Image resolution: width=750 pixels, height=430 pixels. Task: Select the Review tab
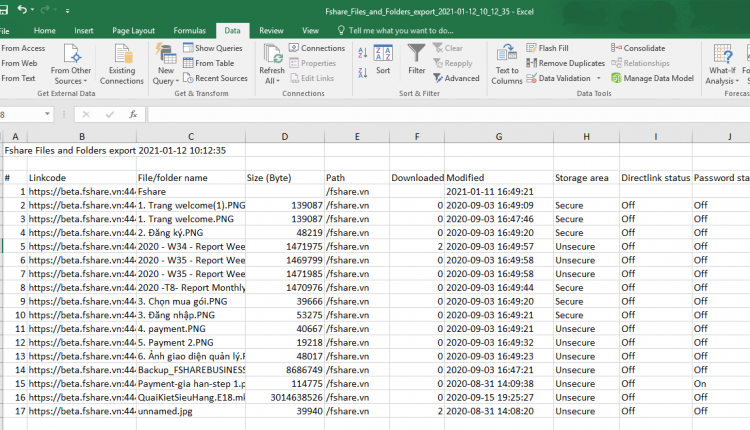[271, 31]
